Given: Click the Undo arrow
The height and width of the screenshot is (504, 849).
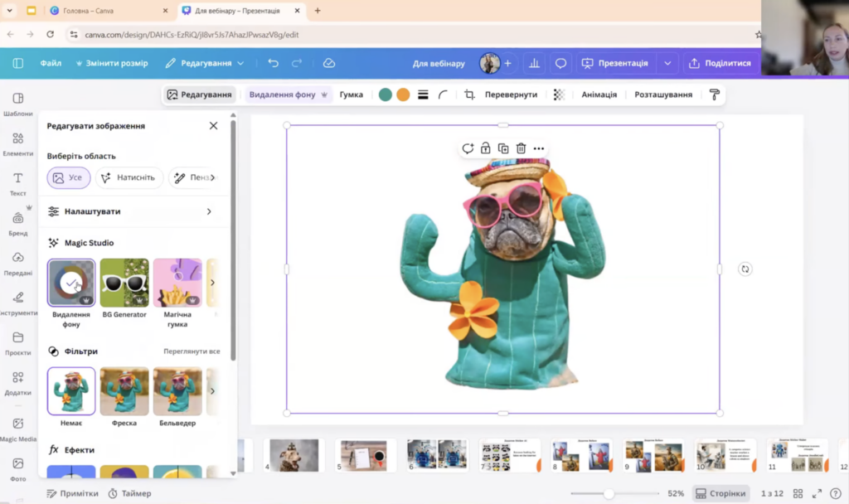Looking at the screenshot, I should coord(273,63).
